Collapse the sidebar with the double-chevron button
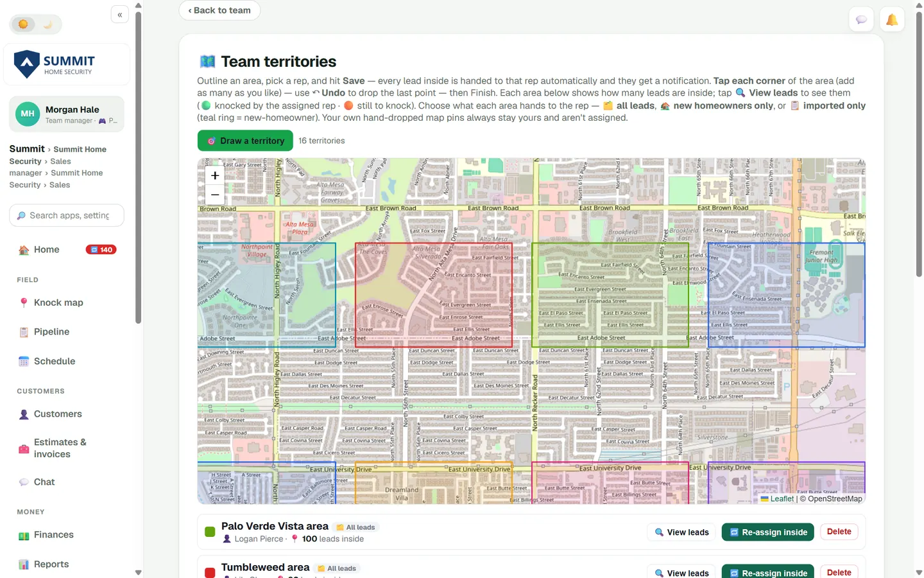Image resolution: width=924 pixels, height=578 pixels. [x=120, y=15]
